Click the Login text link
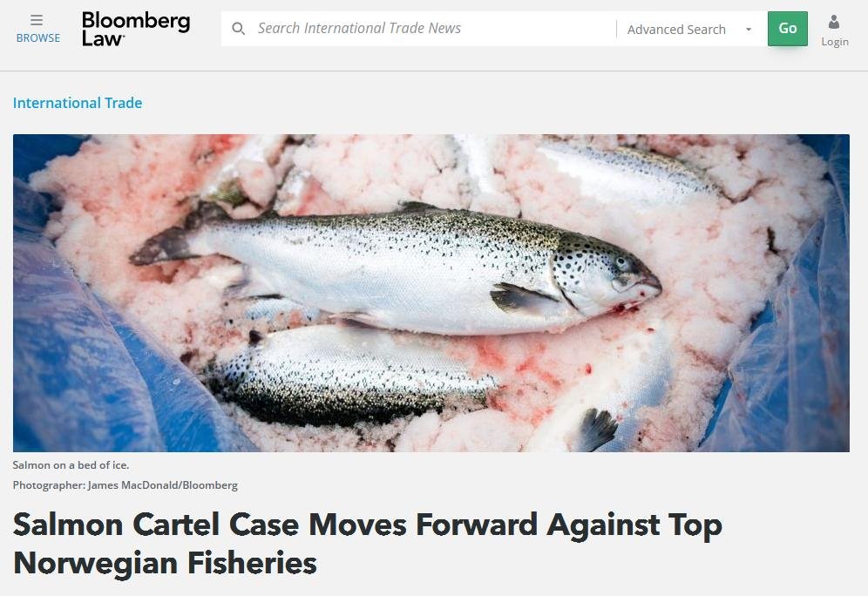Viewport: 868px width, 596px height. coord(835,42)
